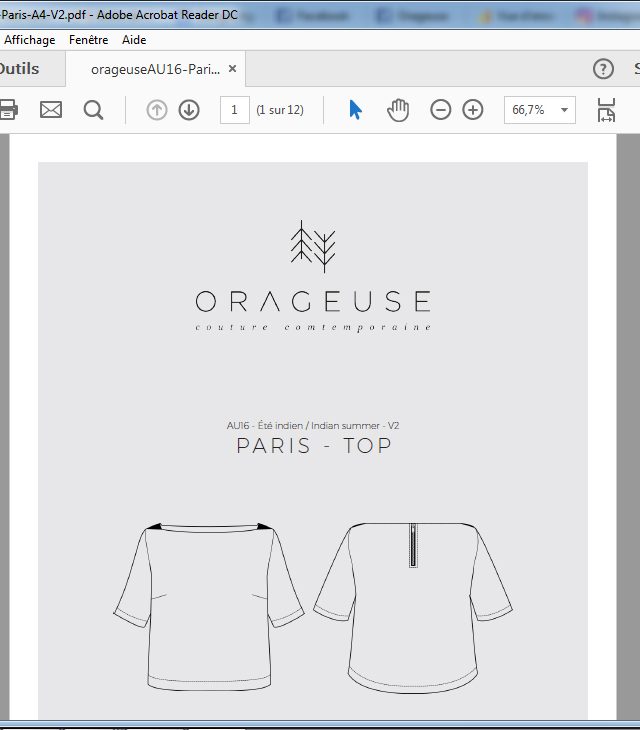
Task: Open the Fenêtre menu
Action: [88, 40]
